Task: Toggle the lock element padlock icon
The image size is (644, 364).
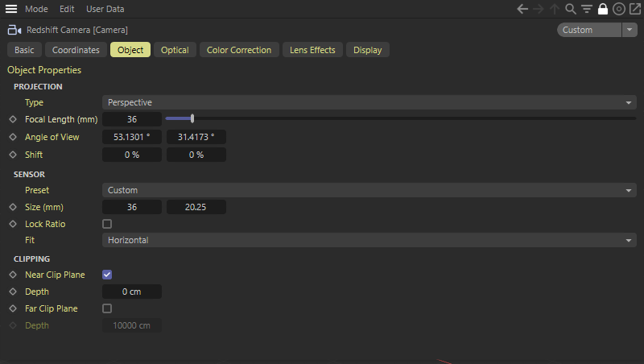Action: click(x=602, y=9)
